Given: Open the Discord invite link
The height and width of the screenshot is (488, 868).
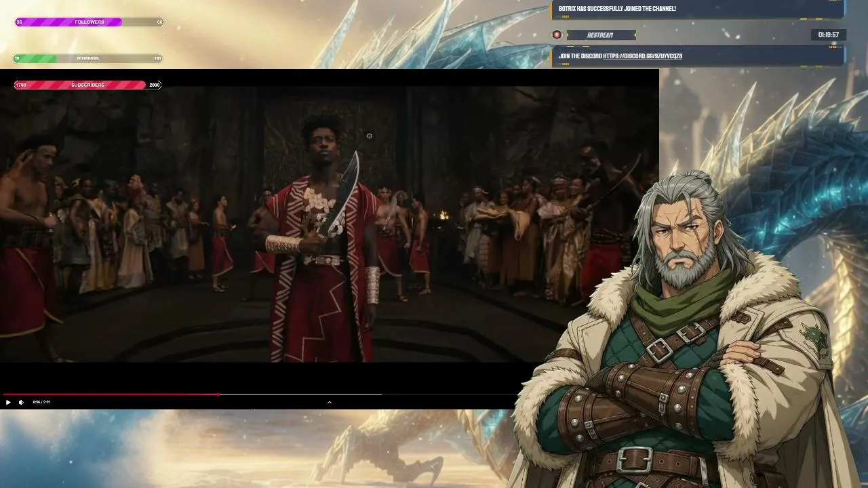Looking at the screenshot, I should pyautogui.click(x=642, y=56).
